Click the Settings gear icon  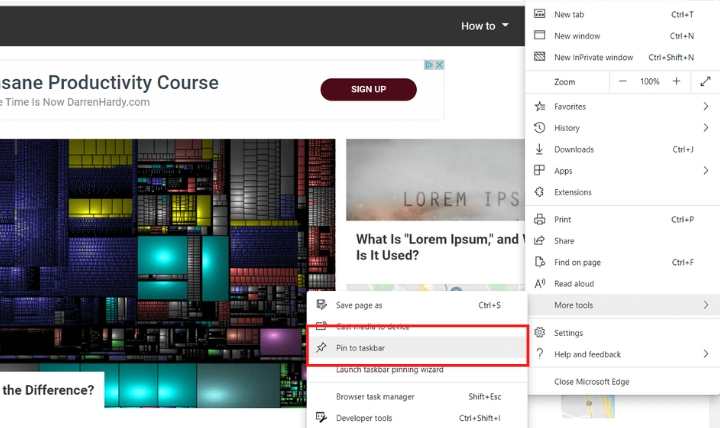pyautogui.click(x=540, y=332)
